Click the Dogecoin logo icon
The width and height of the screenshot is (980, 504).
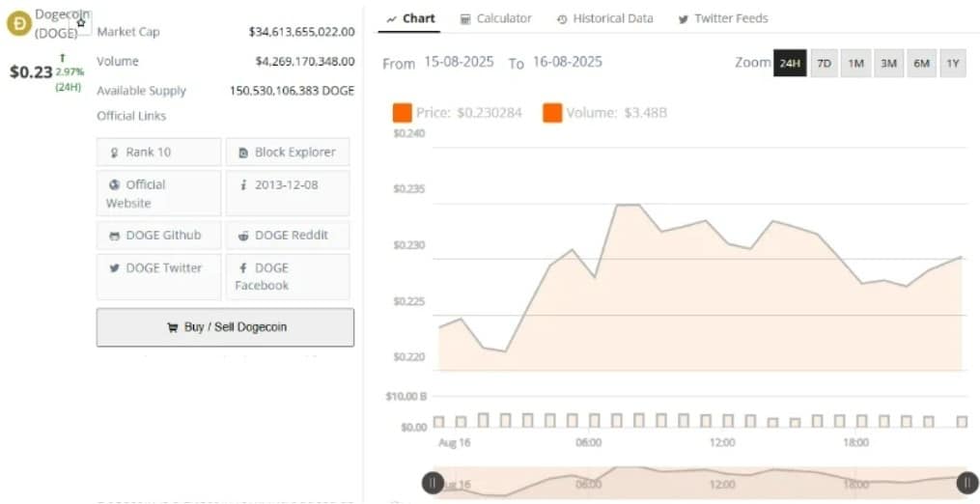(18, 23)
